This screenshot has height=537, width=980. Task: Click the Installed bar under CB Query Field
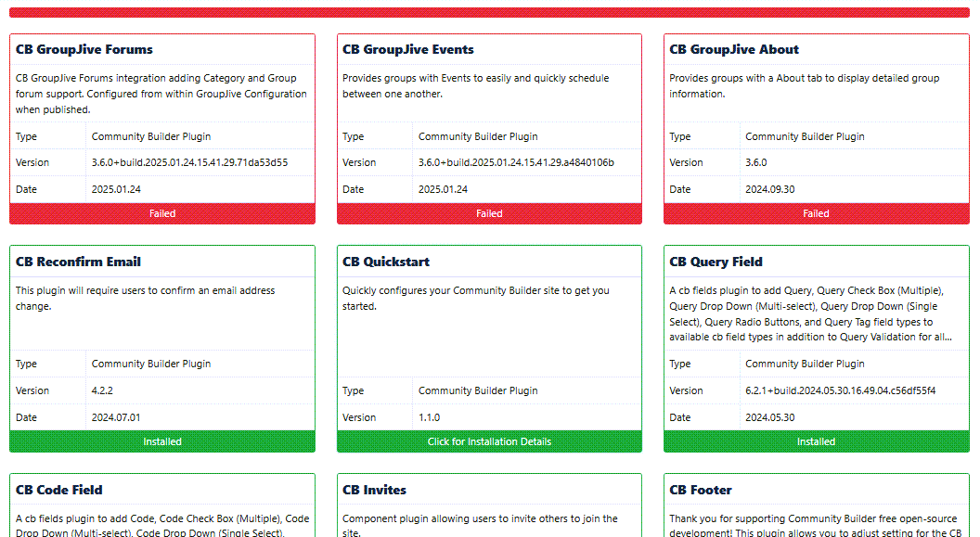click(817, 441)
